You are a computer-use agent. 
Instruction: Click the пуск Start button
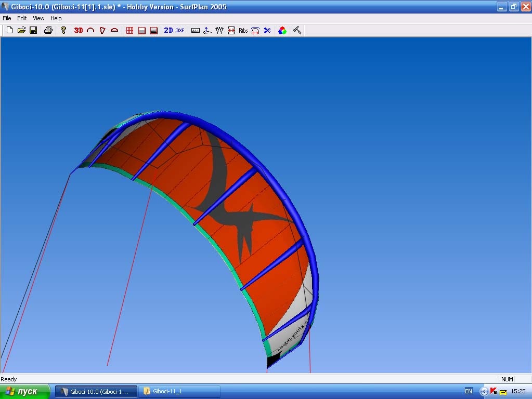point(25,391)
